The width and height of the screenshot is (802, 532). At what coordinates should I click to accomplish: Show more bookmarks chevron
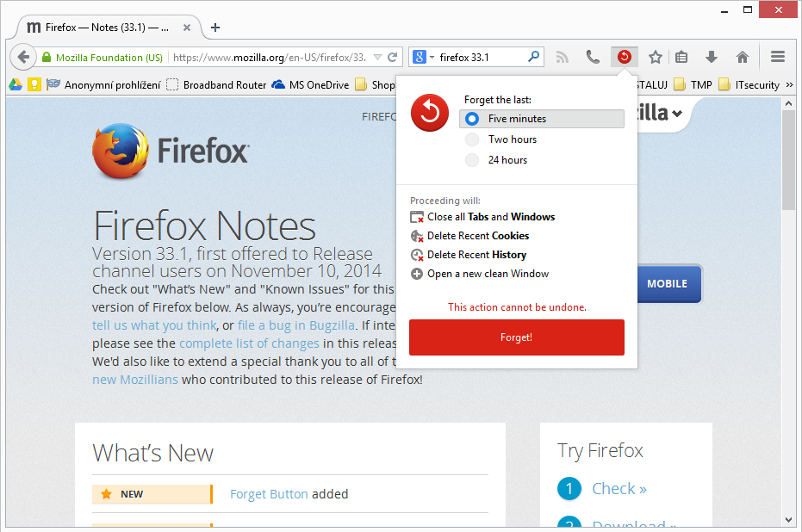tap(789, 85)
